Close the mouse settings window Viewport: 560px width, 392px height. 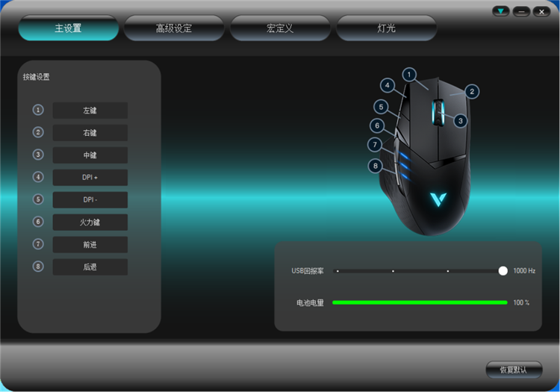(x=542, y=12)
